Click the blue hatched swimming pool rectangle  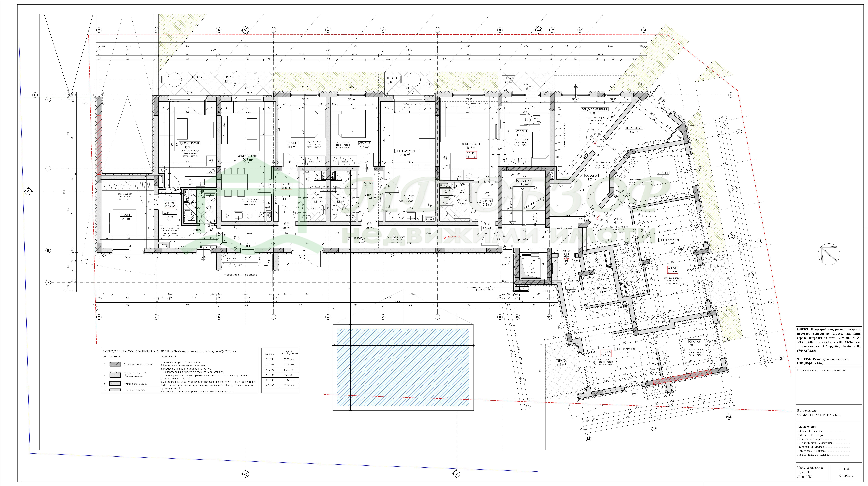click(x=403, y=367)
